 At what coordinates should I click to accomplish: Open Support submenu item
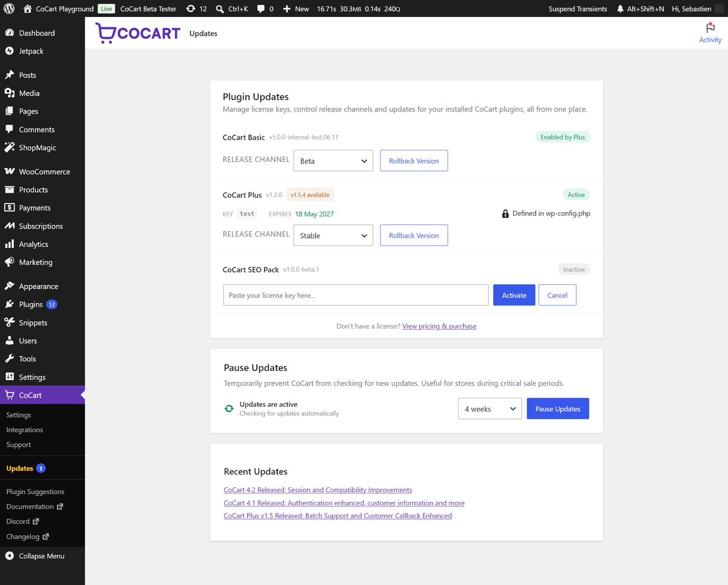(x=19, y=445)
